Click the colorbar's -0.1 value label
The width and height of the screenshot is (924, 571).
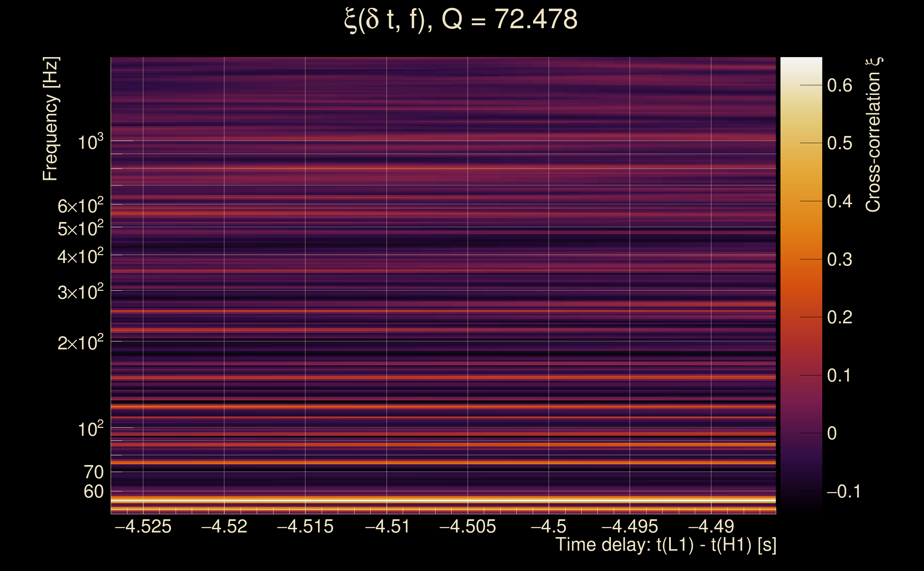coord(843,492)
